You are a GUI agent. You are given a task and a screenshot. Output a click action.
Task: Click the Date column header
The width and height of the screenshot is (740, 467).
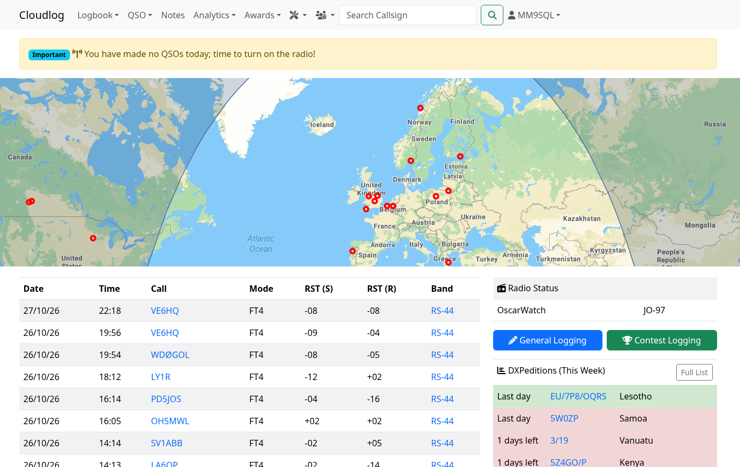click(x=34, y=289)
